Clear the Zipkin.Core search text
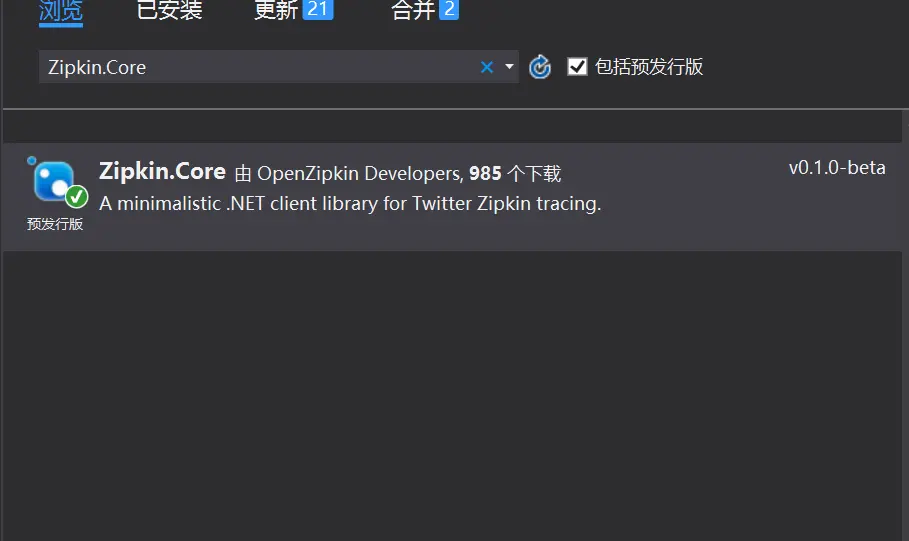 [487, 67]
